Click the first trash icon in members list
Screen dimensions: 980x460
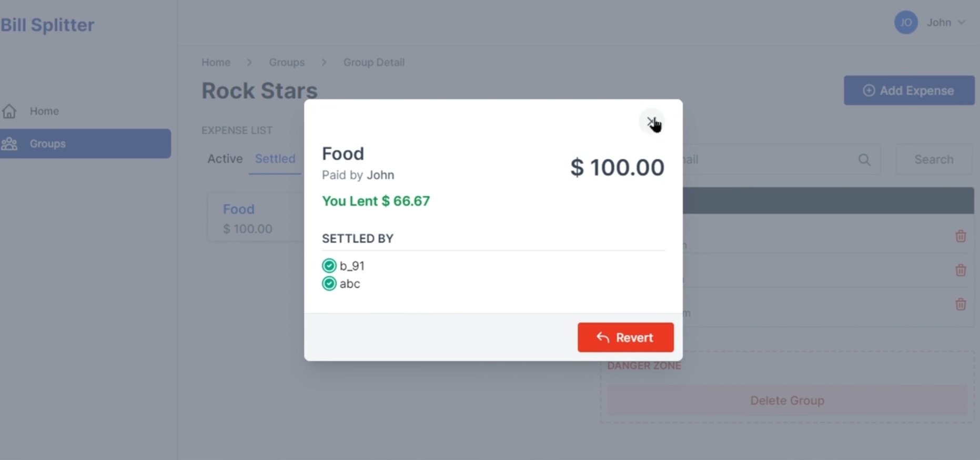point(961,236)
